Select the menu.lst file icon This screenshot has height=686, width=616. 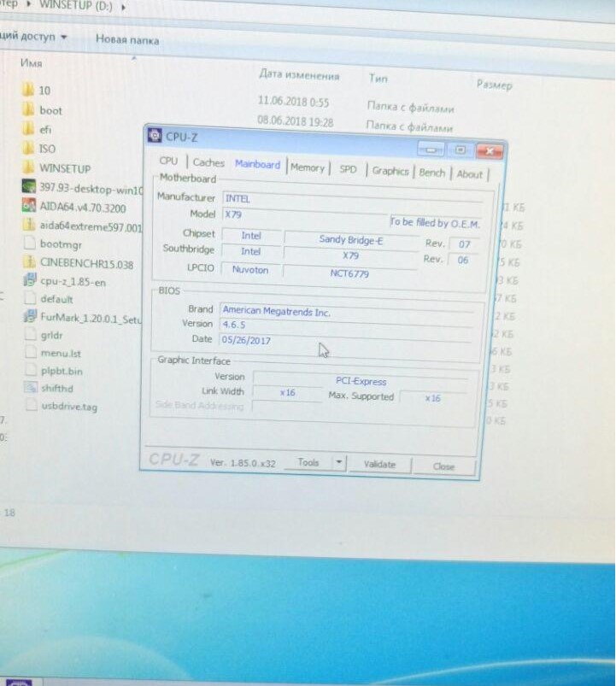coord(31,352)
